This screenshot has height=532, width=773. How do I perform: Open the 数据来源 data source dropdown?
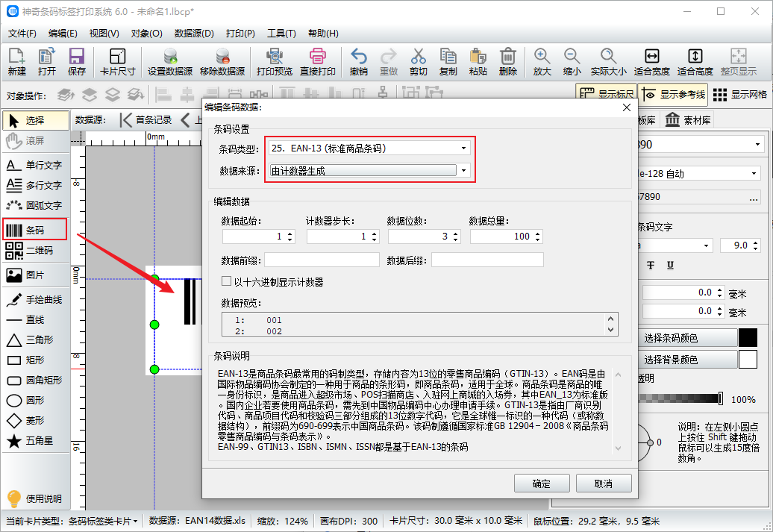[370, 171]
